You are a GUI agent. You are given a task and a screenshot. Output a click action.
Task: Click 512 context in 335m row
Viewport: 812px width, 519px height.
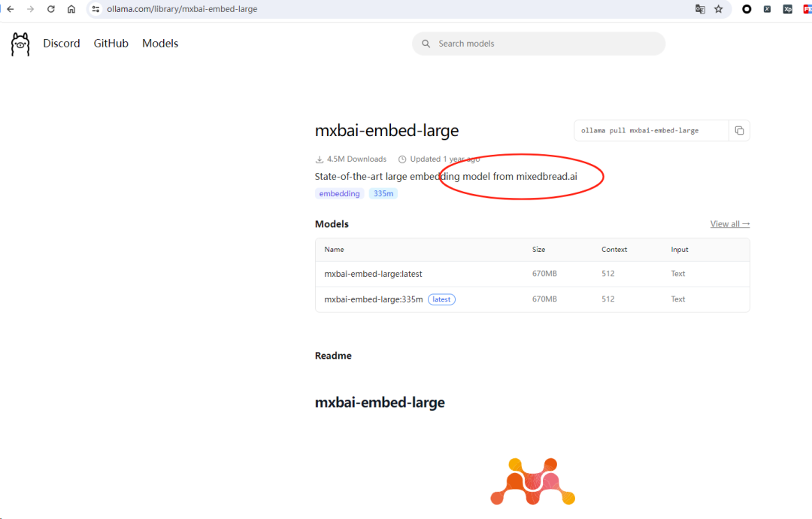click(608, 299)
